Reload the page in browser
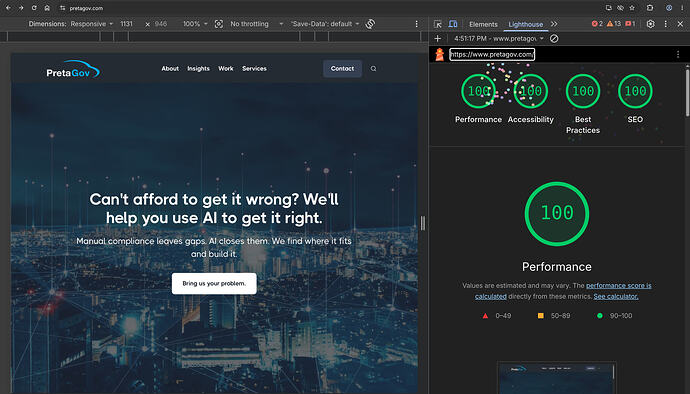This screenshot has width=690, height=394. [x=34, y=8]
